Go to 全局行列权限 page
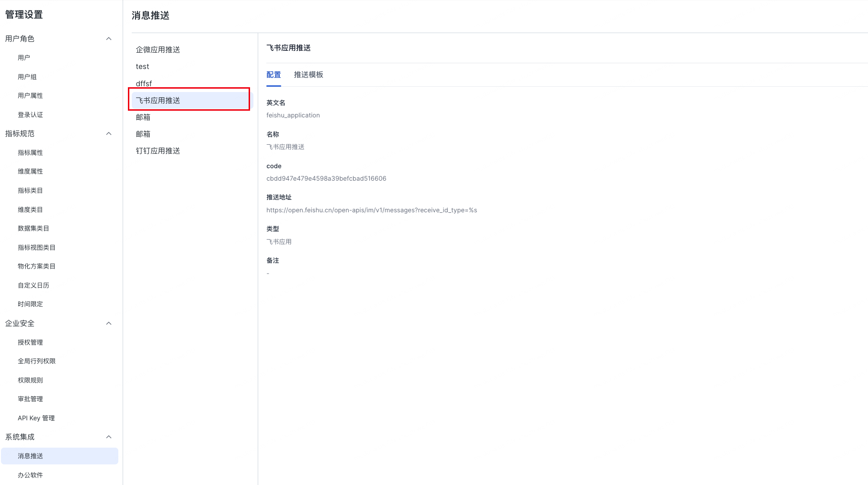868x485 pixels. [36, 361]
